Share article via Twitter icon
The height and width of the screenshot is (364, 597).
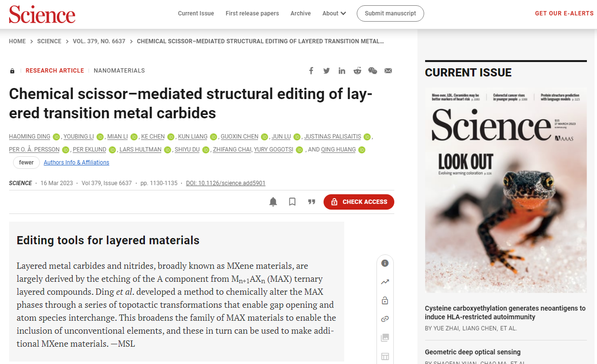[326, 71]
